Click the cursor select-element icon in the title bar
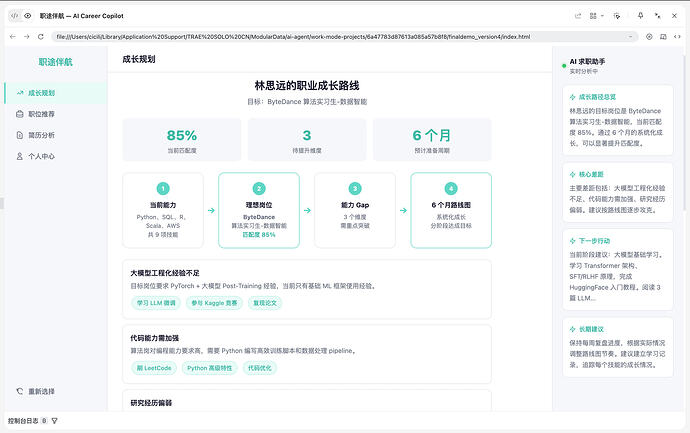 617,16
